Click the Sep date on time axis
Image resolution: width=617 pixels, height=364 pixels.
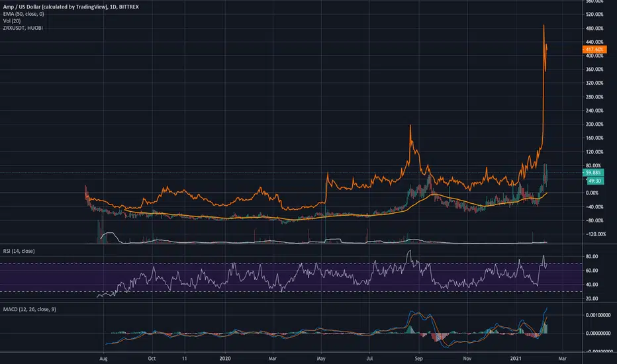point(418,359)
